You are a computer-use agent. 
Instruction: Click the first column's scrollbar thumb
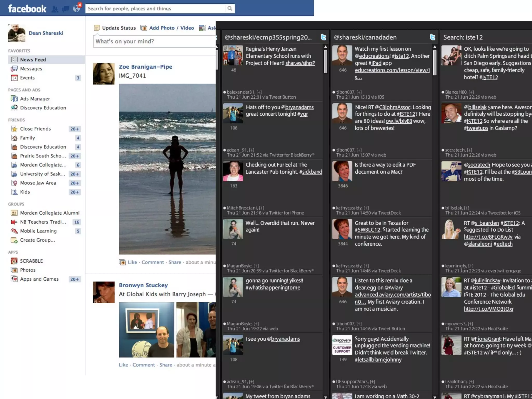325,62
